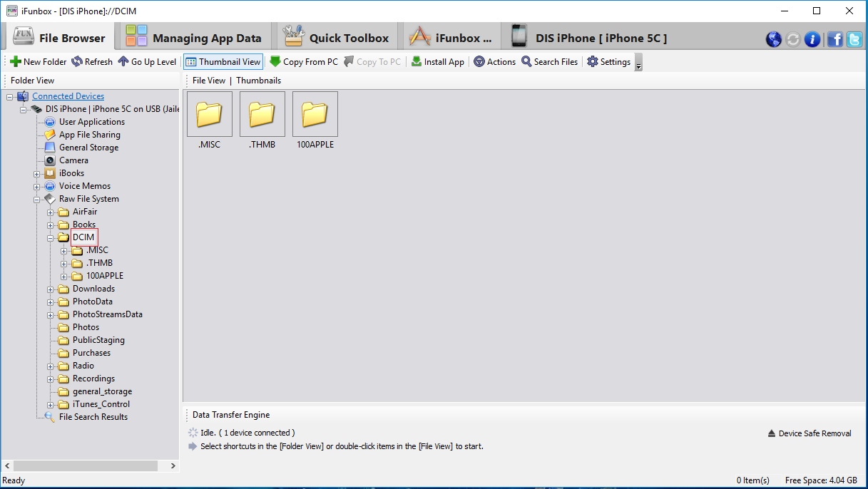Collapse the DIS iPhone device node
The width and height of the screenshot is (868, 489).
point(24,109)
